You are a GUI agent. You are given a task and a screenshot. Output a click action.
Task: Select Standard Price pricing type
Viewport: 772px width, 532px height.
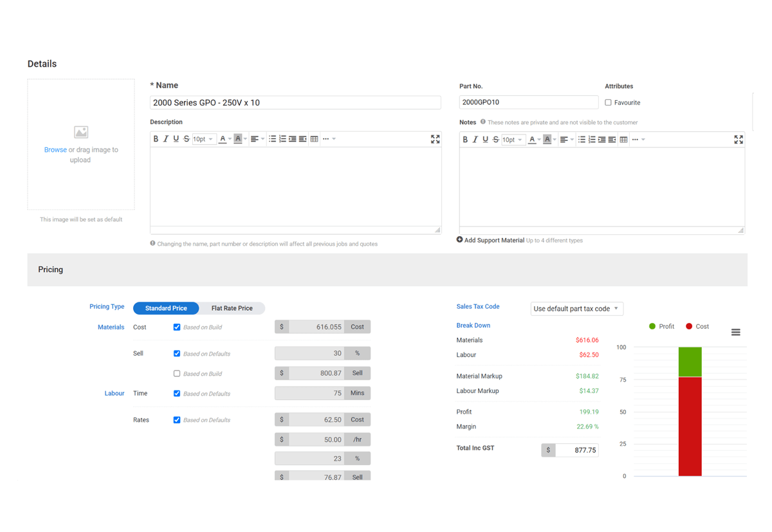point(166,308)
